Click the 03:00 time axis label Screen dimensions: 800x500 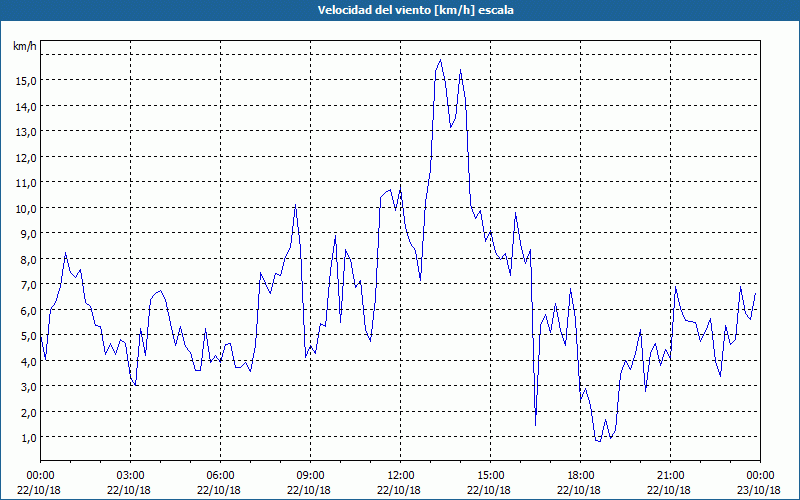point(131,476)
